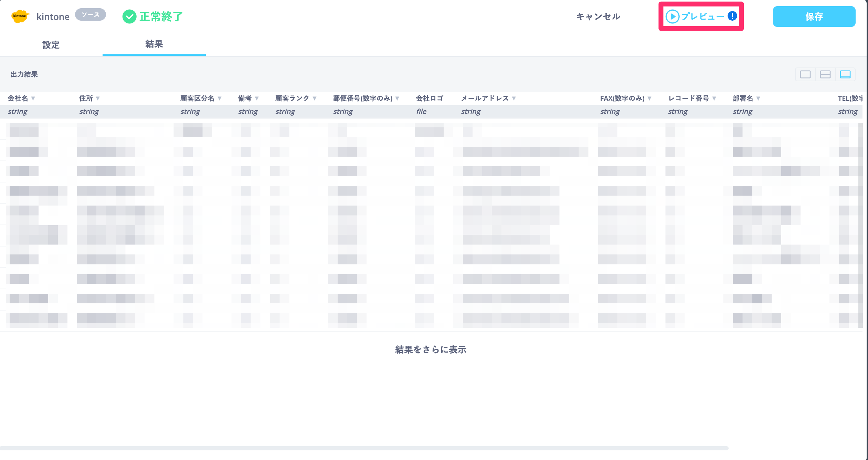Click the ソース source badge
Screen dimensions: 868x460
click(x=91, y=15)
